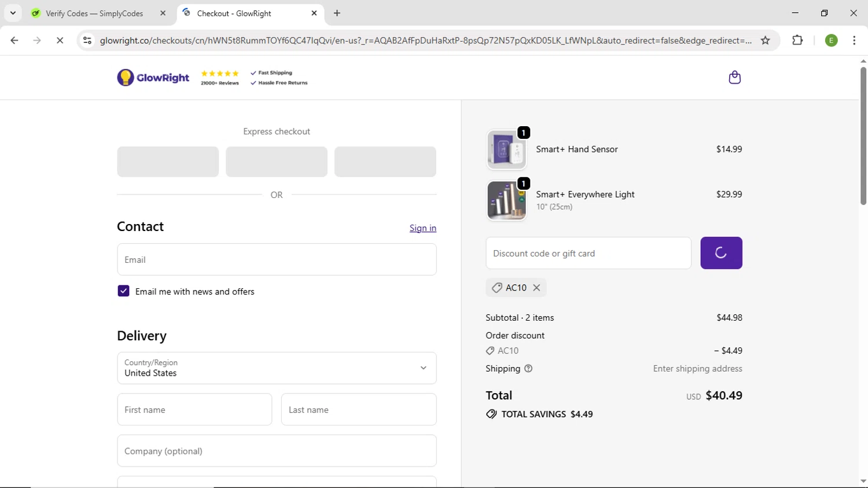The image size is (868, 488).
Task: Bookmark this page with star icon
Action: click(x=765, y=41)
